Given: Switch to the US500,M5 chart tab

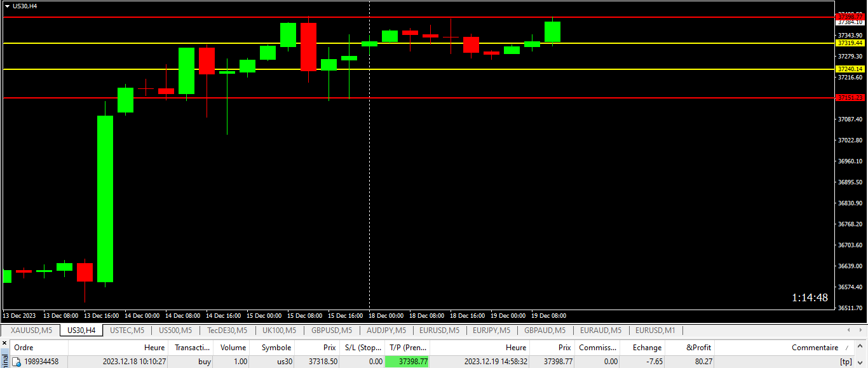Looking at the screenshot, I should tap(177, 330).
